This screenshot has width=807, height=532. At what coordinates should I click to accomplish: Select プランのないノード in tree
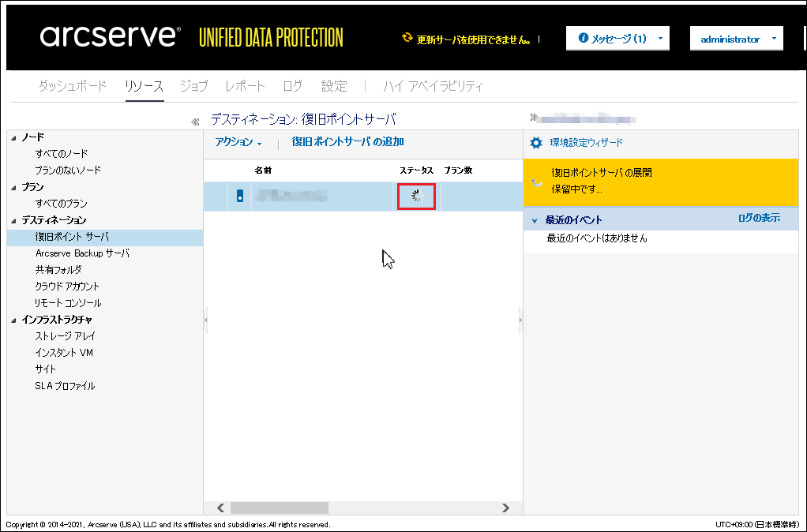68,170
